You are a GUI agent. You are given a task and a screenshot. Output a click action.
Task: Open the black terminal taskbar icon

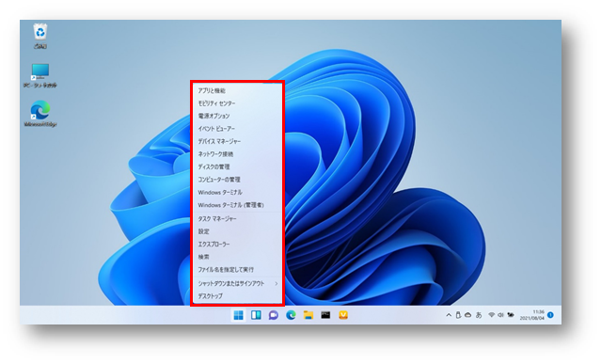tap(325, 315)
